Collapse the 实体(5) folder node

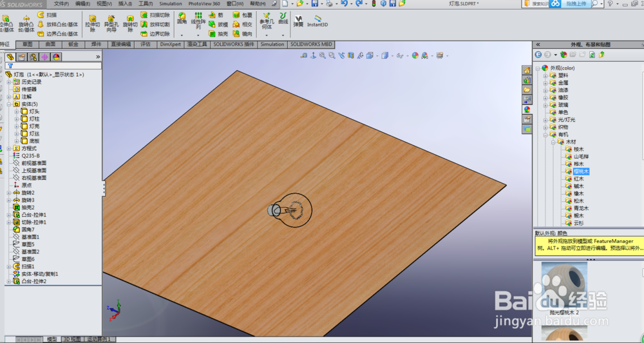(8, 104)
